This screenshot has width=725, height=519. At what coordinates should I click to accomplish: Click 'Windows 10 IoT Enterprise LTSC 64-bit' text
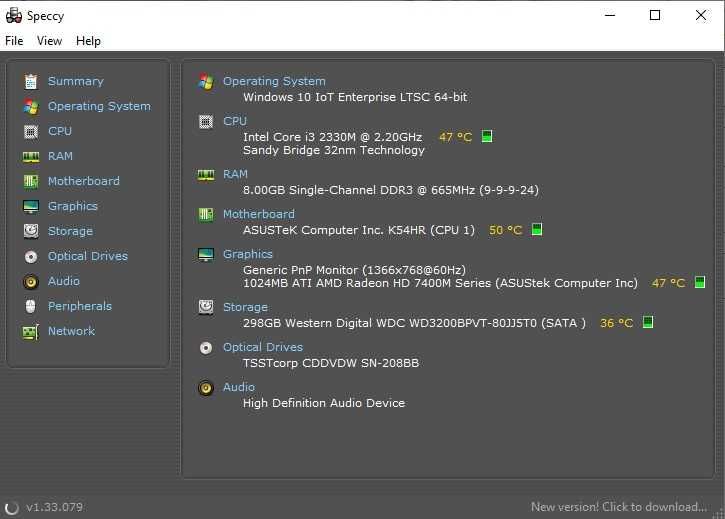[x=355, y=97]
